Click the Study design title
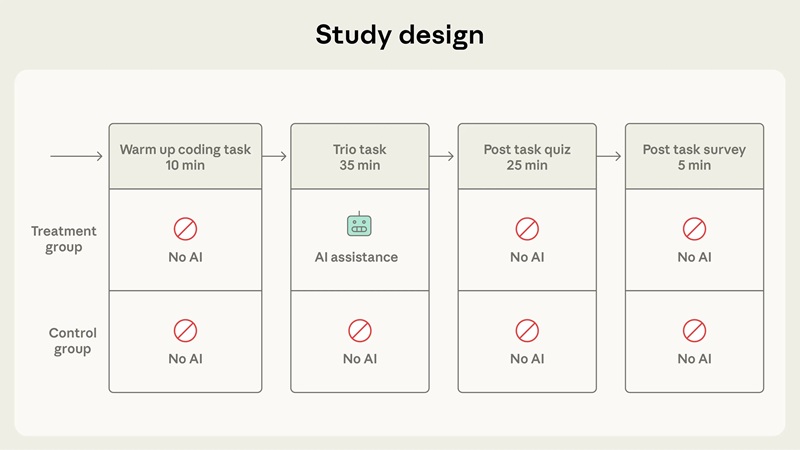Viewport: 800px width, 450px height. coord(400,35)
